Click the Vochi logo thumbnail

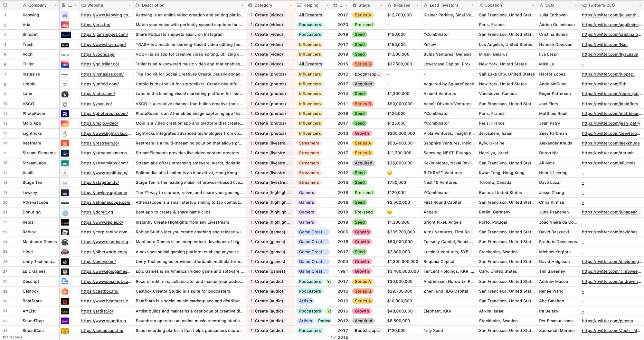[x=65, y=55]
